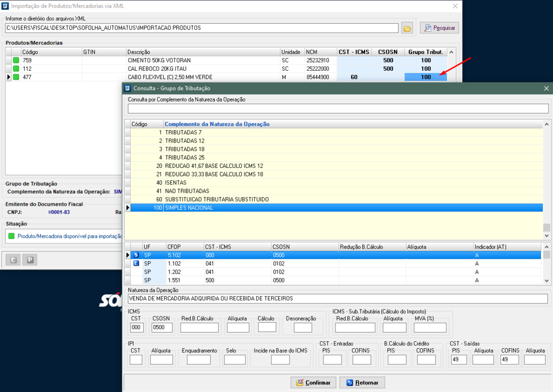The height and width of the screenshot is (392, 553).
Task: Click the search field for Complemento da Natureza
Action: (338, 109)
